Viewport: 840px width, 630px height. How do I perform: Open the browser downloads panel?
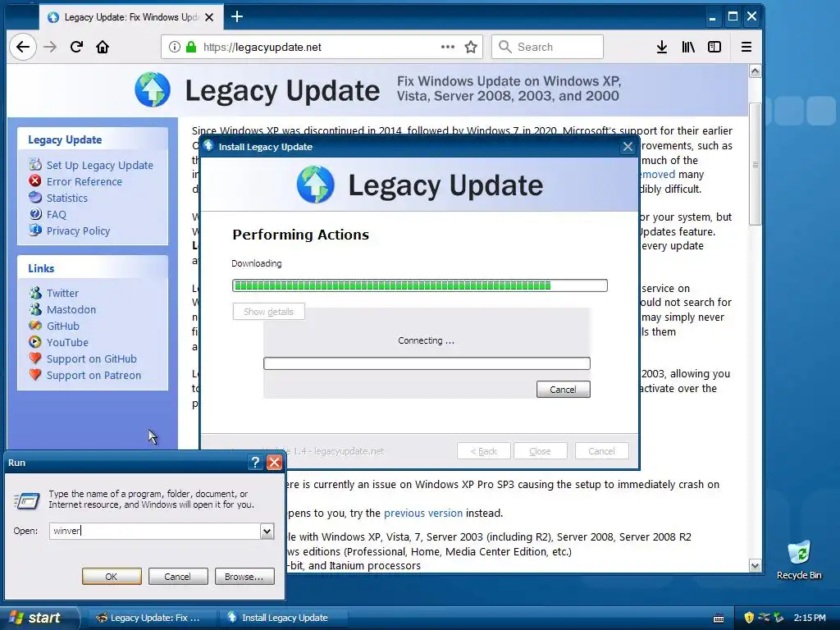[x=662, y=47]
